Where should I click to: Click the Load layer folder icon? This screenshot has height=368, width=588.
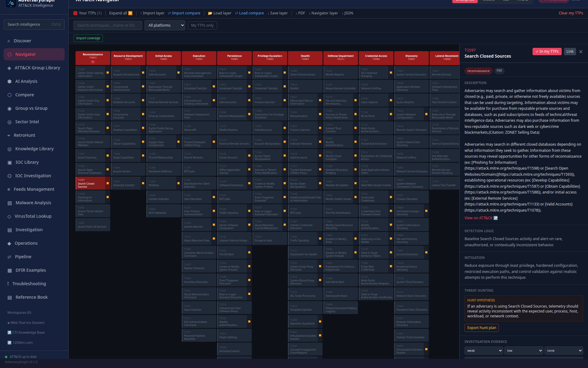210,13
